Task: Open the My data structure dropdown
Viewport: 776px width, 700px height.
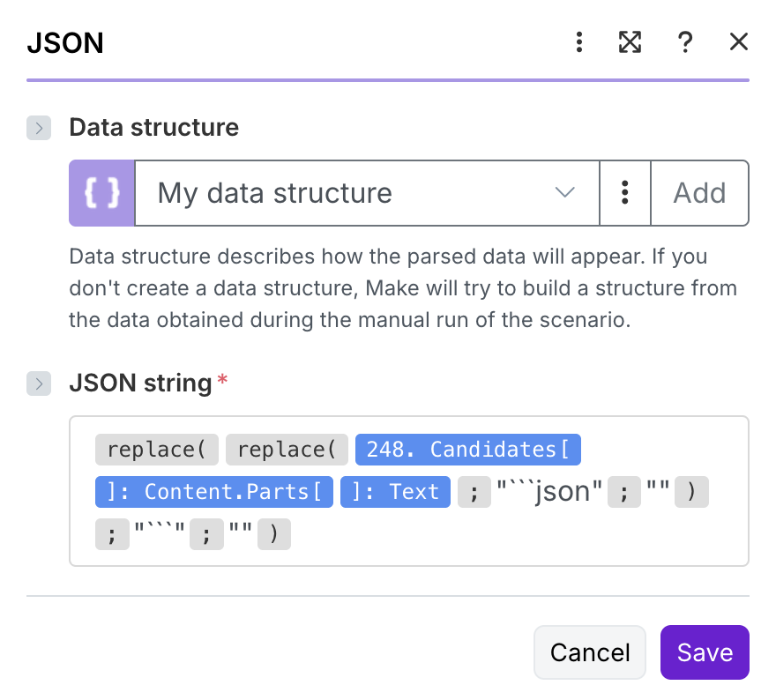Action: tap(367, 193)
